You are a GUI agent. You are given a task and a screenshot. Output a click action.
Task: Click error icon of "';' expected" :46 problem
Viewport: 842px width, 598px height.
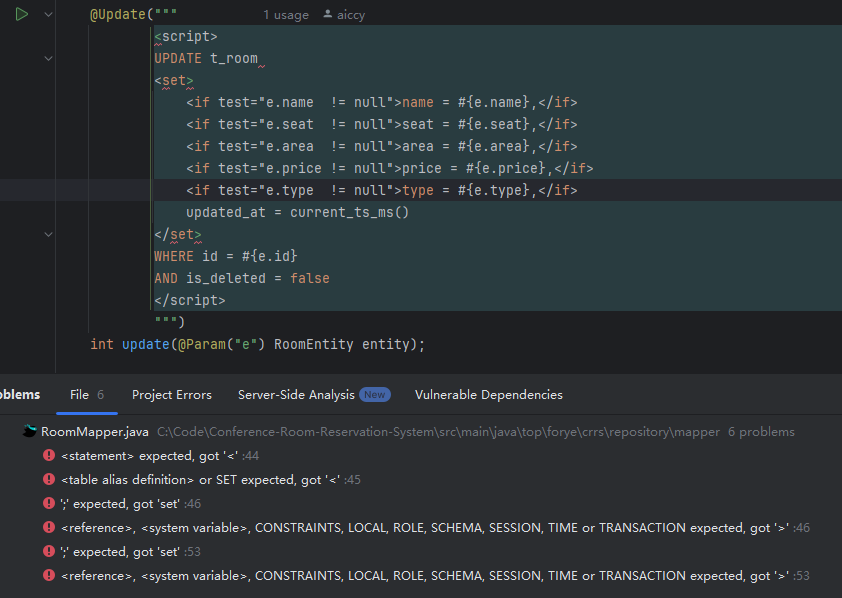point(49,503)
